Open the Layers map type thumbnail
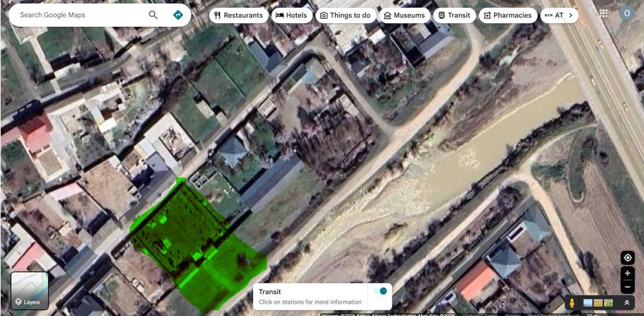Screen dimensions: 644x316 tap(30, 290)
